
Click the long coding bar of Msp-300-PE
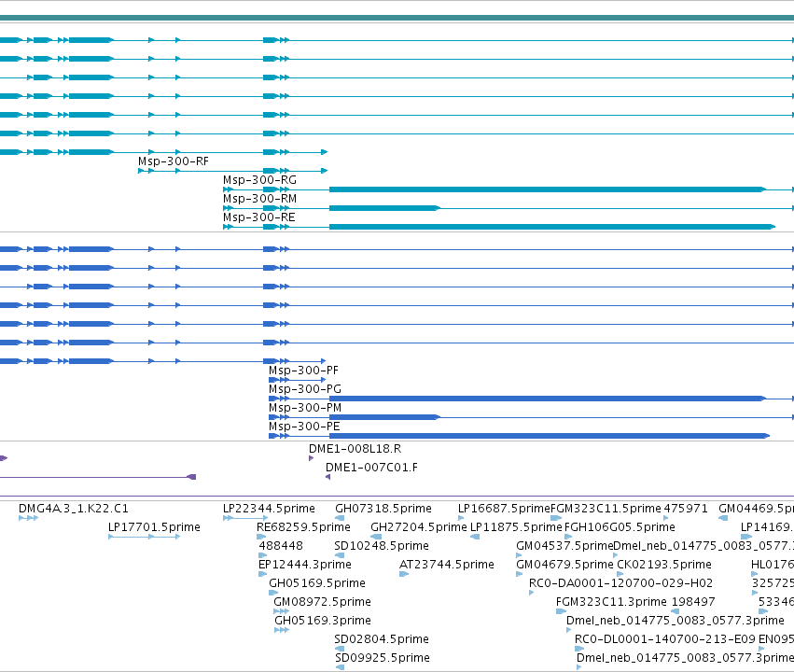click(550, 436)
